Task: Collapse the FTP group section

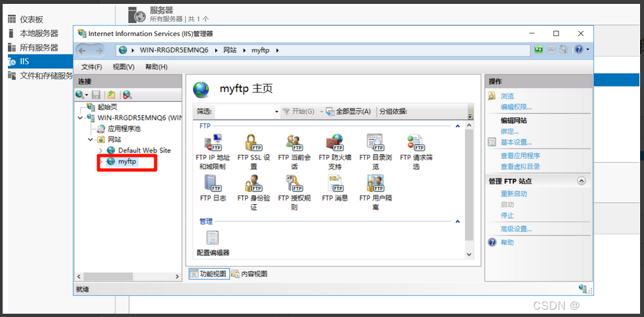Action: [x=458, y=126]
